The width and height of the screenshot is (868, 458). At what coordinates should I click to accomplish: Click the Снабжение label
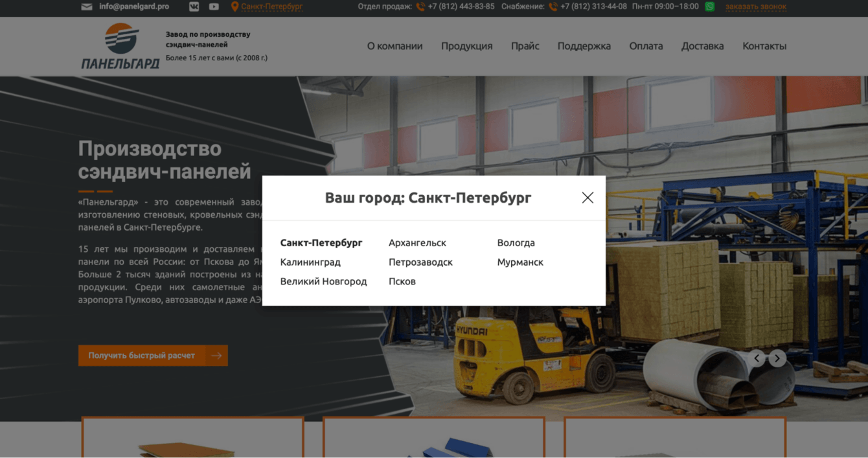click(x=523, y=6)
